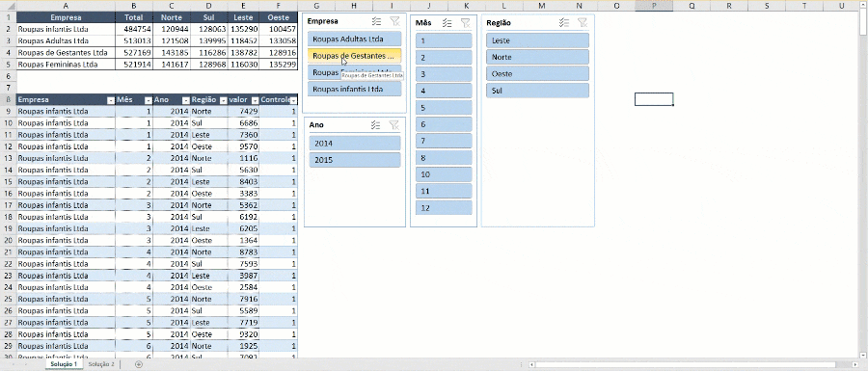Screen dimensions: 868x371
Task: Toggle multi-select in Empresa slicer
Action: pyautogui.click(x=376, y=21)
